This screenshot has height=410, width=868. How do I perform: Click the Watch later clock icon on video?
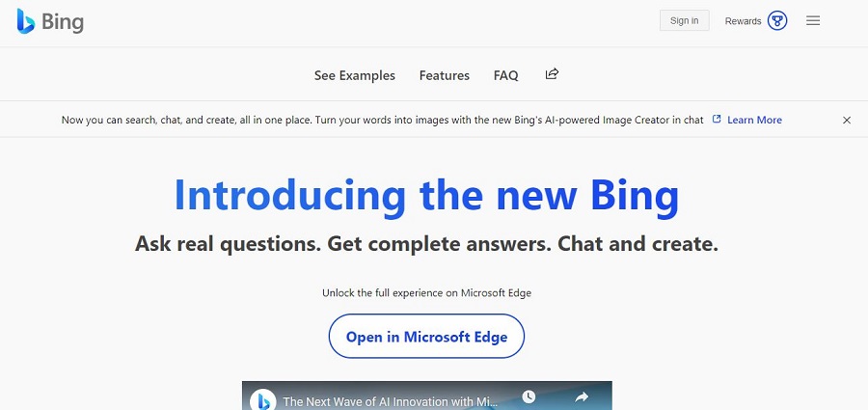529,396
